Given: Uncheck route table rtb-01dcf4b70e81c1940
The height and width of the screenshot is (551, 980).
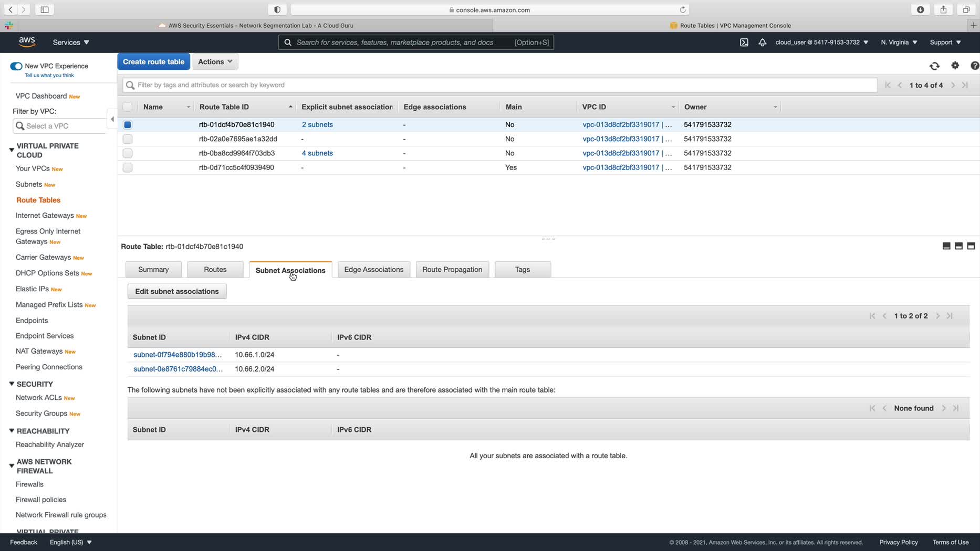Looking at the screenshot, I should [128, 125].
